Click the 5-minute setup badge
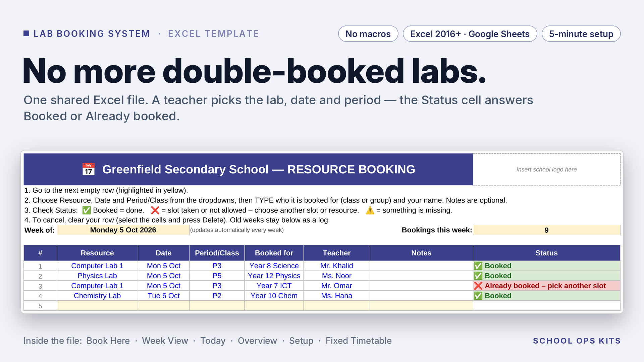Viewport: 644px width, 362px height. tap(581, 34)
